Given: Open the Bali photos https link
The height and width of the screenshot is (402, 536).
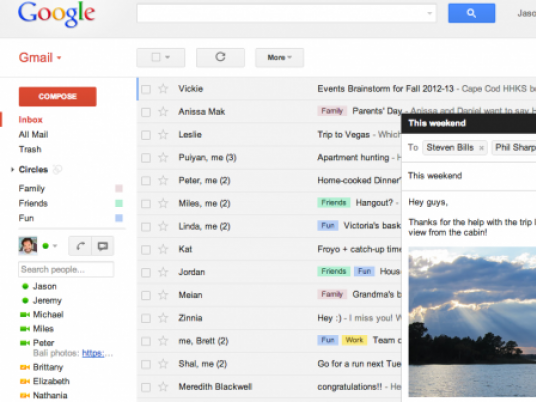Looking at the screenshot, I should point(93,353).
